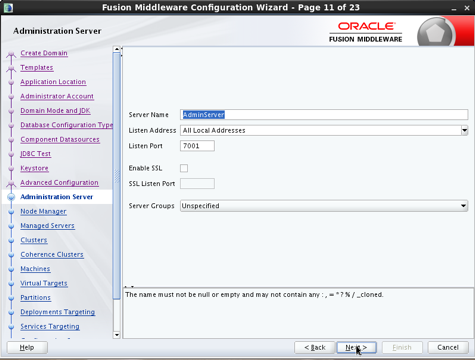Click the Deployments Targeting step bullet
Viewport: 475px width, 360px height.
(11, 312)
